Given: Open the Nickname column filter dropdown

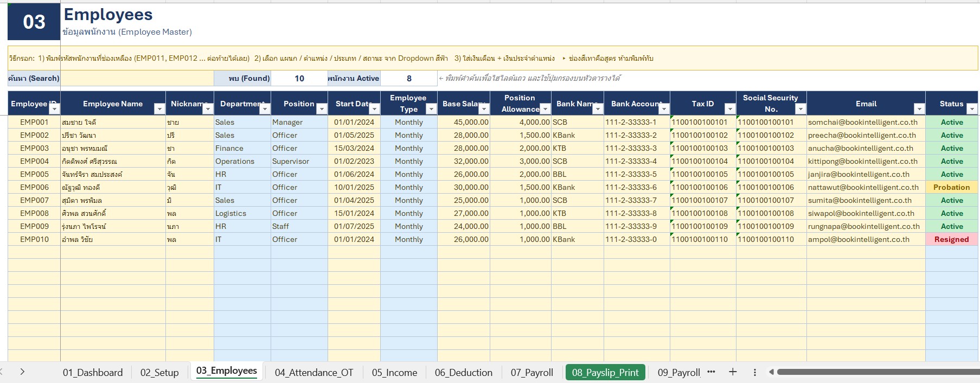Looking at the screenshot, I should tap(208, 109).
